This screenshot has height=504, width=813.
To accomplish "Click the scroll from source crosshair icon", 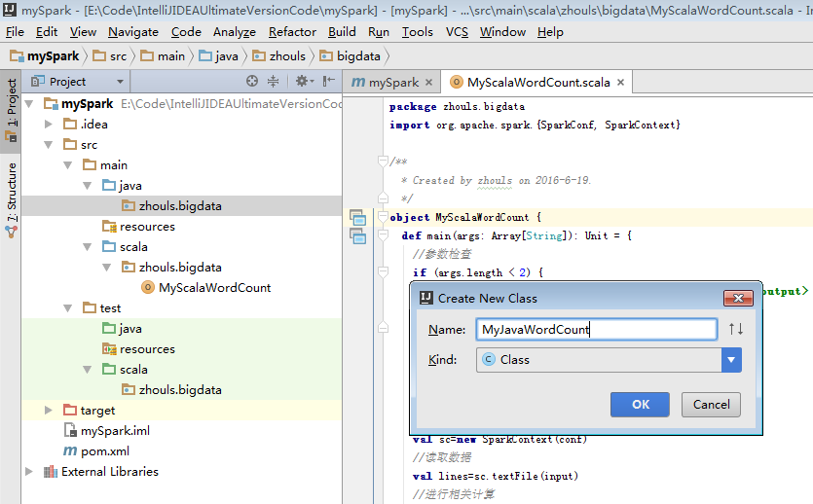I will tap(252, 81).
